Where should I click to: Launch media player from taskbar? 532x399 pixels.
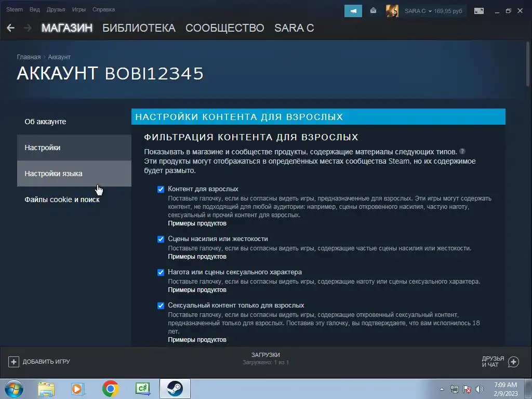tap(78, 389)
